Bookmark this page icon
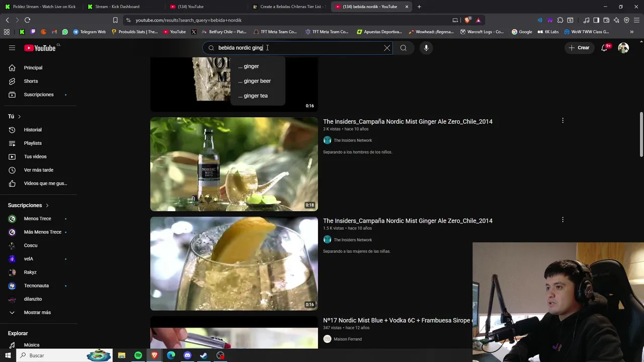This screenshot has height=362, width=644. [x=115, y=20]
